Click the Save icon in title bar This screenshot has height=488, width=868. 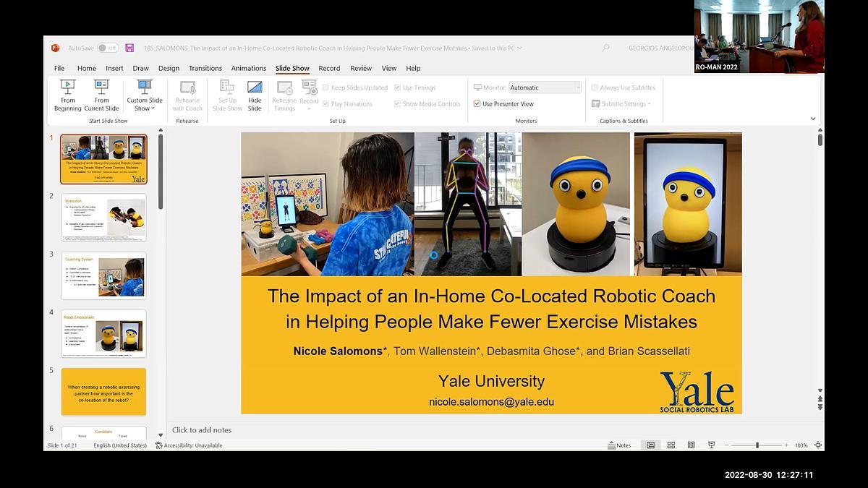(x=129, y=48)
